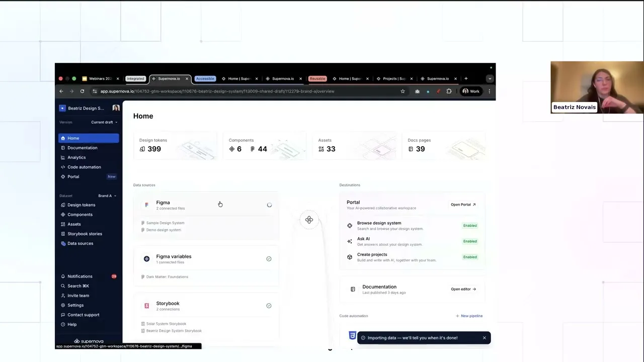The width and height of the screenshot is (644, 362).
Task: Click the Help icon in sidebar
Action: point(63,324)
